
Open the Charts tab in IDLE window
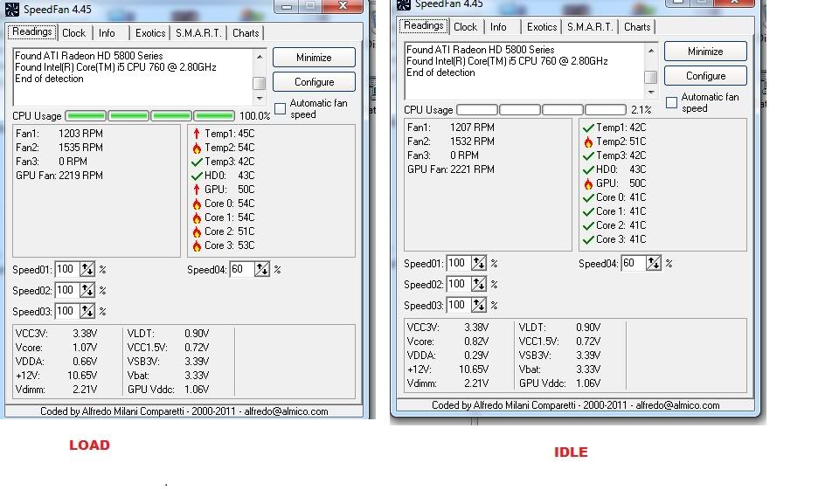click(x=637, y=27)
